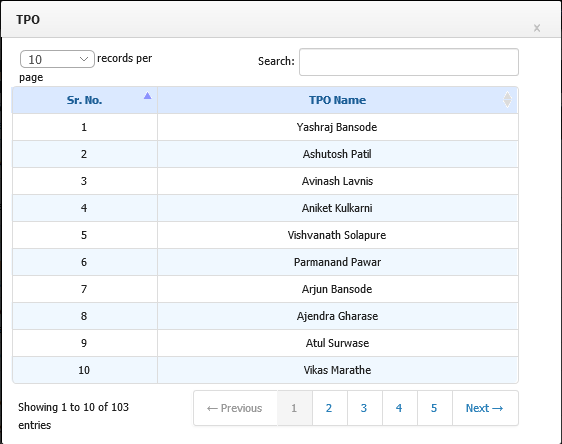Click the Sr. No. column header
The image size is (562, 444).
[x=85, y=100]
